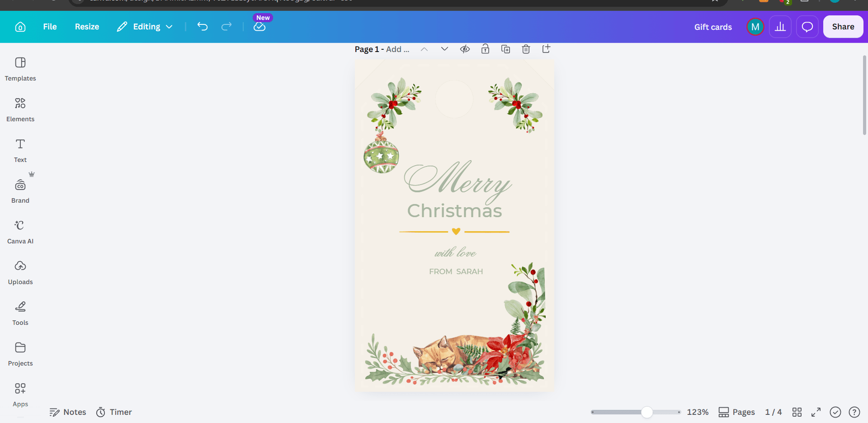Select the yellow heart divider
This screenshot has height=423, width=868.
click(454, 231)
